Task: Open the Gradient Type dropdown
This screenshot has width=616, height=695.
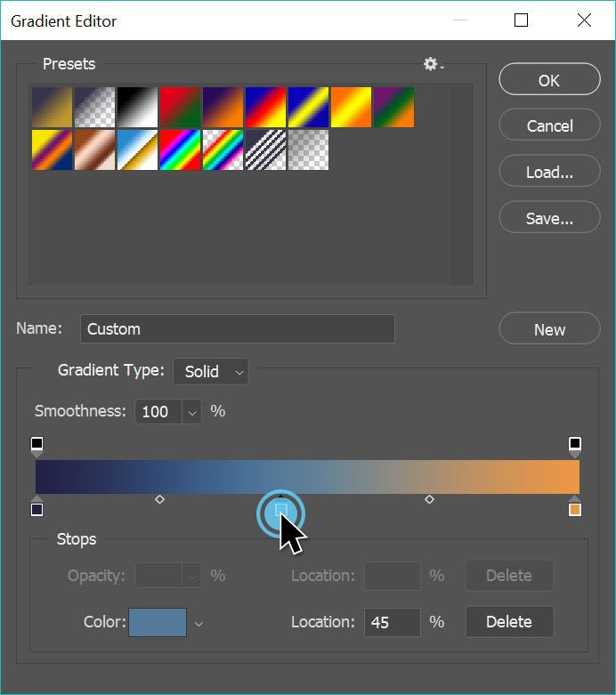Action: tap(211, 371)
